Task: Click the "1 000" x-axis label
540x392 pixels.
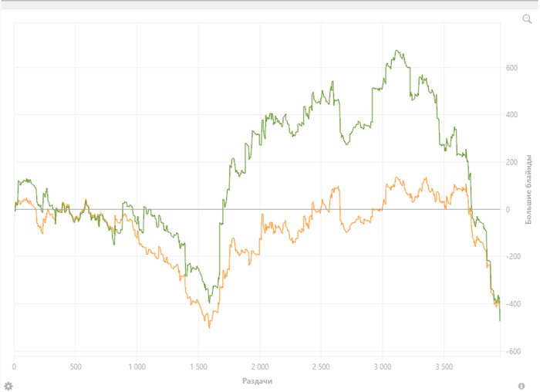Action: [137, 366]
